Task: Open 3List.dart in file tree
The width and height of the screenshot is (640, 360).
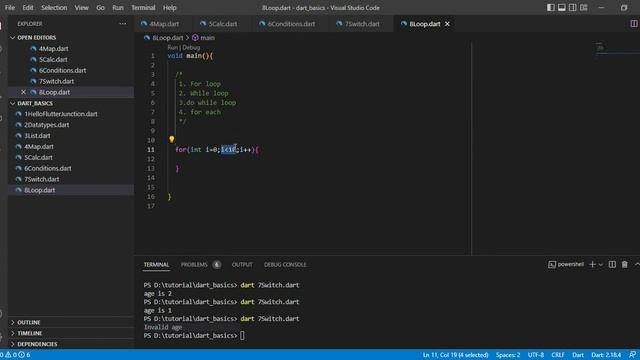Action: 71,136
